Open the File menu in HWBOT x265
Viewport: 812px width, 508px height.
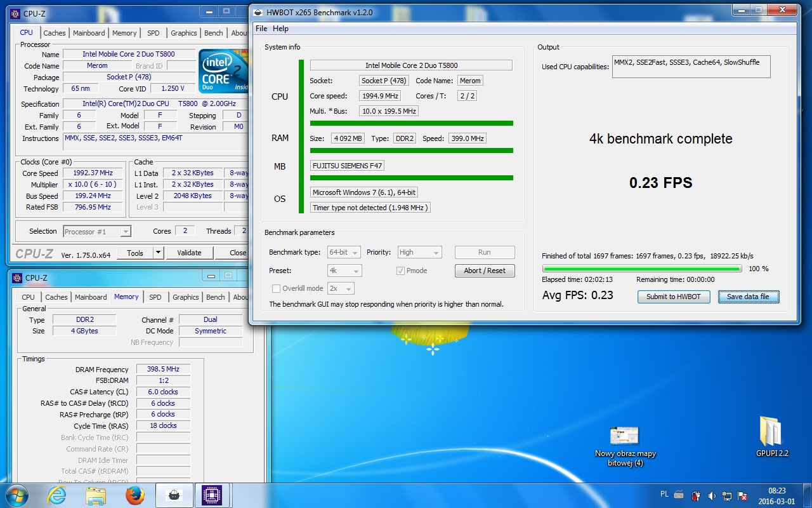click(261, 29)
